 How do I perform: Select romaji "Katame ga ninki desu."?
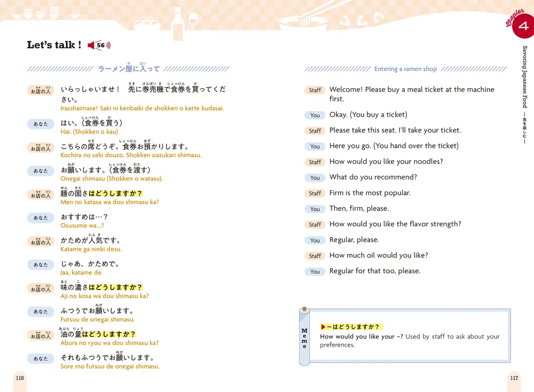point(91,249)
